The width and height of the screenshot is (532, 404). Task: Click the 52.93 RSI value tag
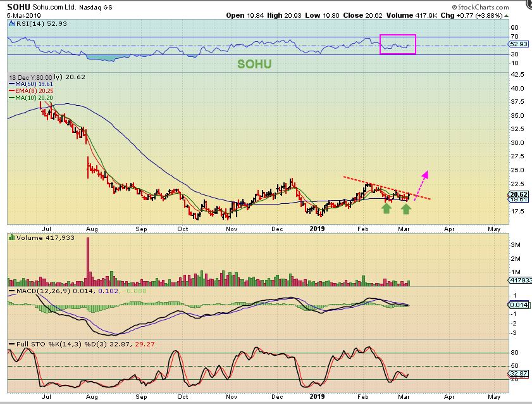pyautogui.click(x=519, y=44)
